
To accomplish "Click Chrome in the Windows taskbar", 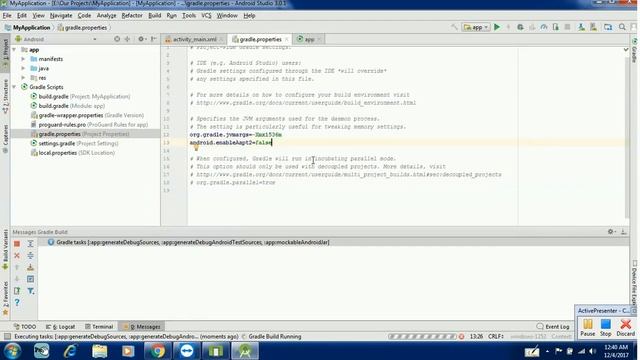I will [x=157, y=351].
